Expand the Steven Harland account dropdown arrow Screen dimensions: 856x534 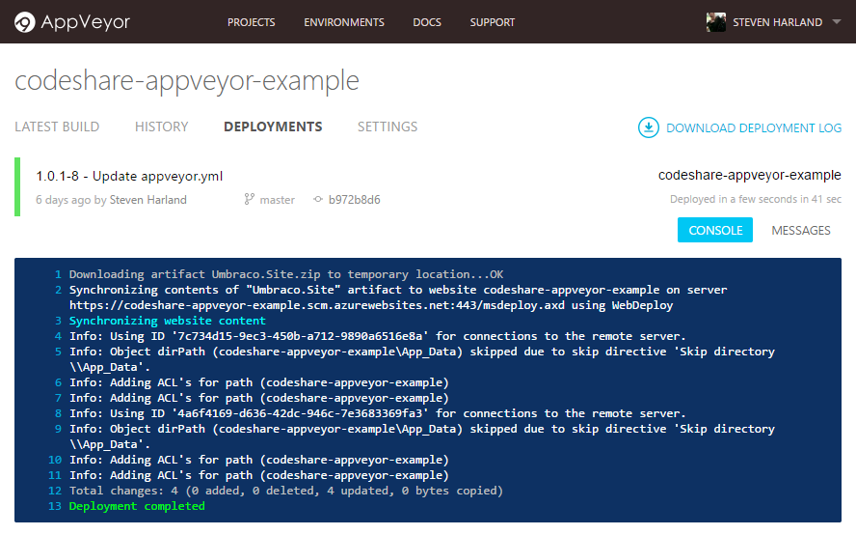[836, 22]
